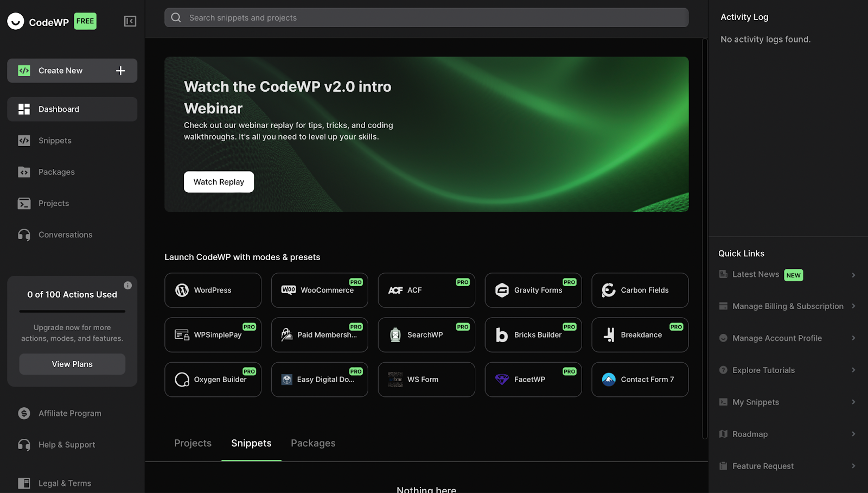868x493 pixels.
Task: Open the Roadmap quick link
Action: pos(788,434)
